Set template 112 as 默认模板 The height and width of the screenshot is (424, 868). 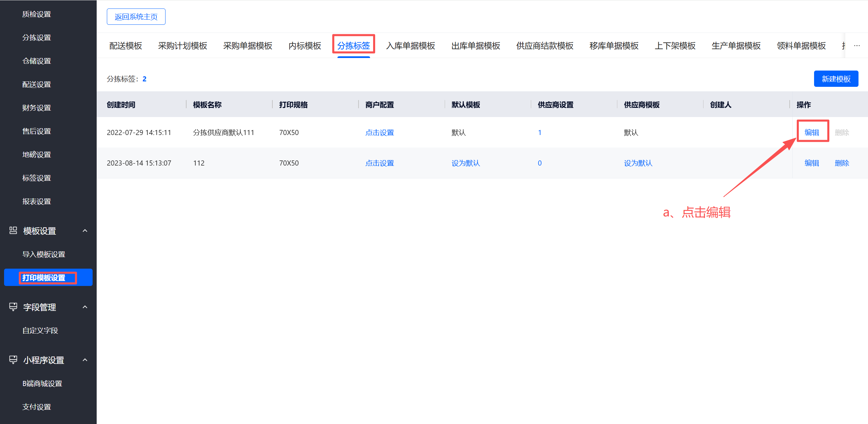[465, 163]
